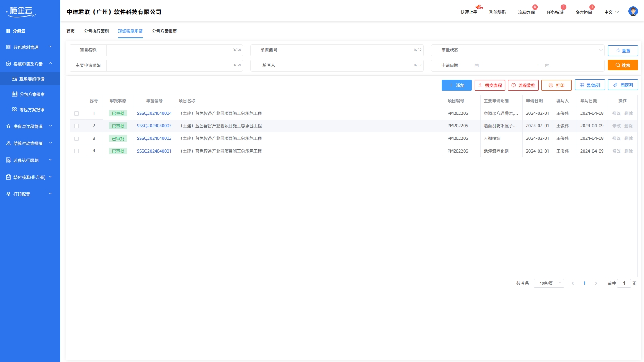Go to previous page arrow
Image resolution: width=644 pixels, height=362 pixels.
click(573, 283)
